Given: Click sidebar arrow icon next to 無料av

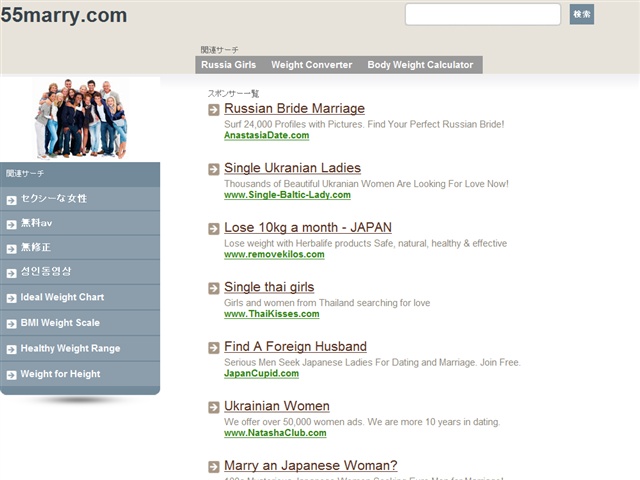Looking at the screenshot, I should [11, 224].
